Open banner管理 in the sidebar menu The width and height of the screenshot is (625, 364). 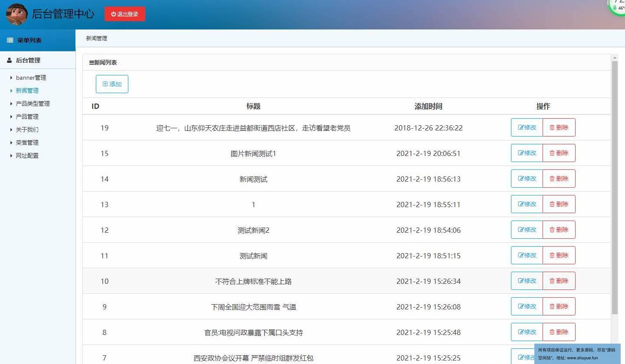coord(31,78)
